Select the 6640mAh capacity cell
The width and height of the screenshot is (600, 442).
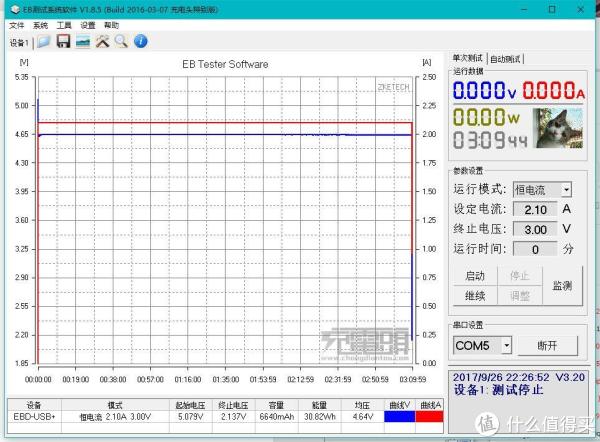click(x=277, y=417)
